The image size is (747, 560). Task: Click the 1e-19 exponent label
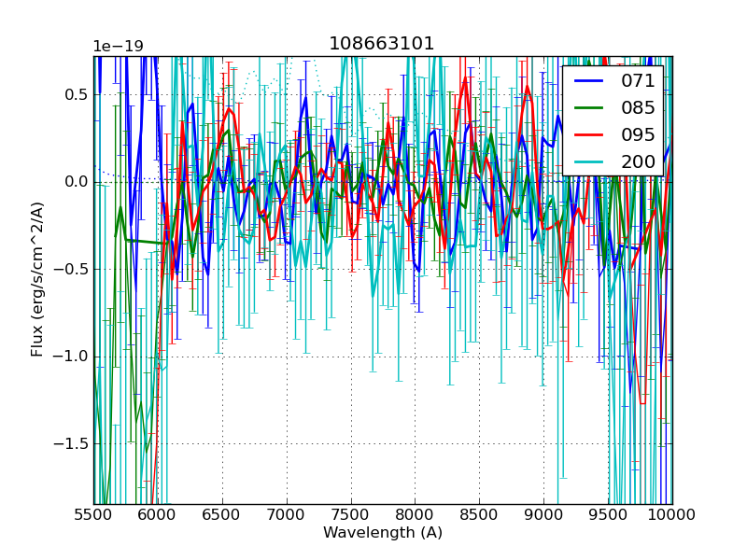tap(118, 47)
